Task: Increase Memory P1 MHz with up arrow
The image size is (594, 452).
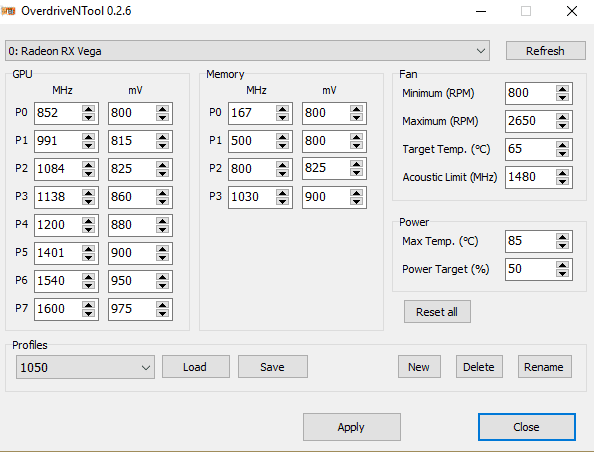Action: pyautogui.click(x=283, y=137)
